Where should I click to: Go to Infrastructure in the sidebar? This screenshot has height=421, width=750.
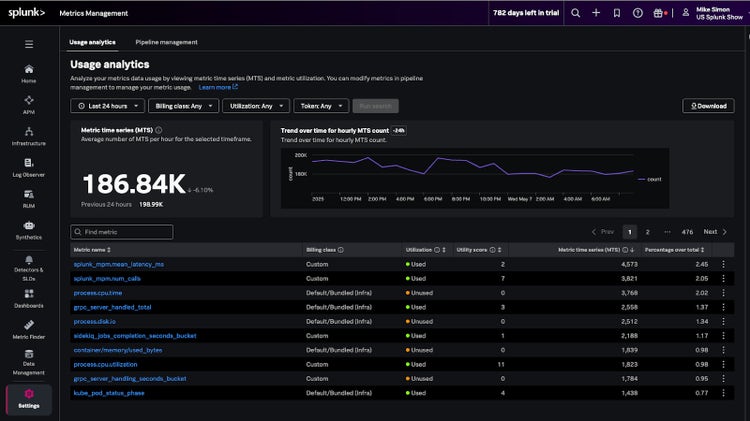coord(28,137)
